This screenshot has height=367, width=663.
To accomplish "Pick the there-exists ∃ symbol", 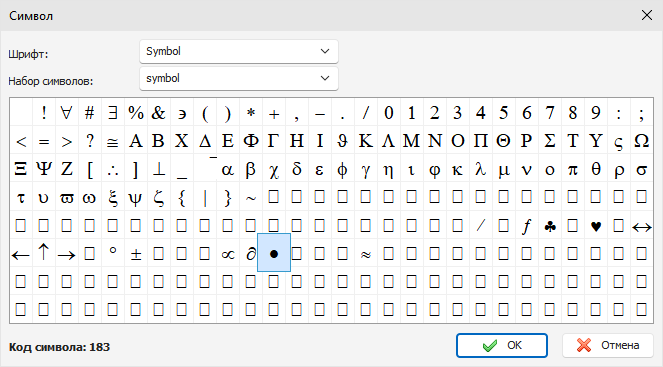I will click(x=112, y=113).
